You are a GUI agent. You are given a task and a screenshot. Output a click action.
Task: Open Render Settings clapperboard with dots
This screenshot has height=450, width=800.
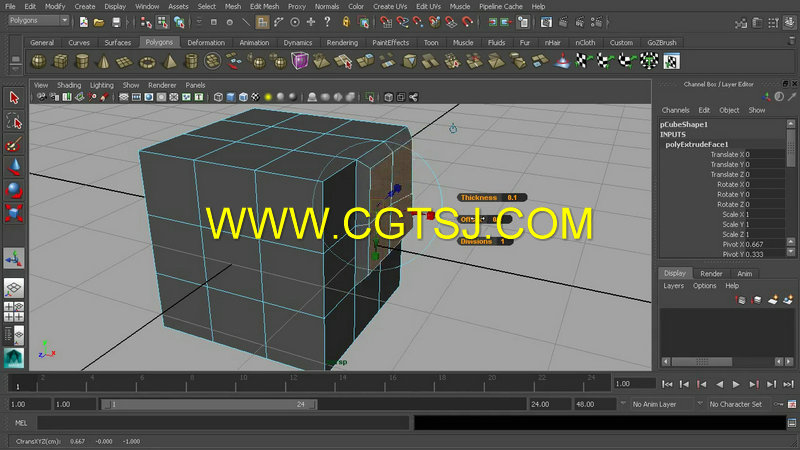pos(596,22)
